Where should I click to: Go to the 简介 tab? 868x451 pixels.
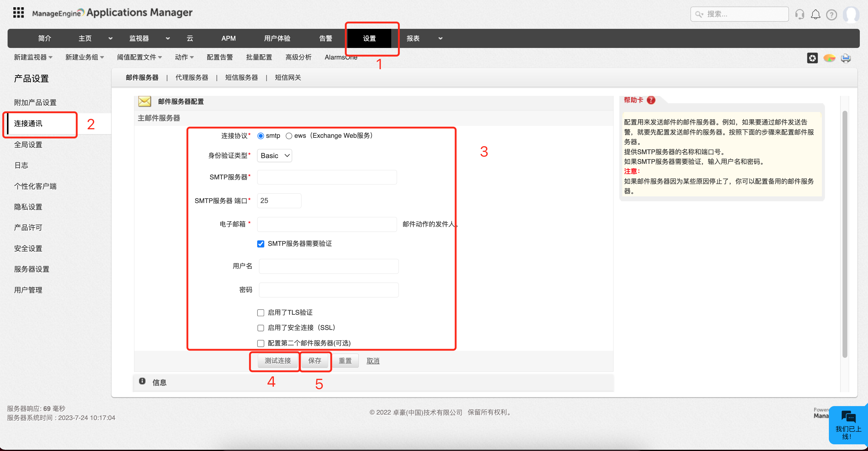45,39
